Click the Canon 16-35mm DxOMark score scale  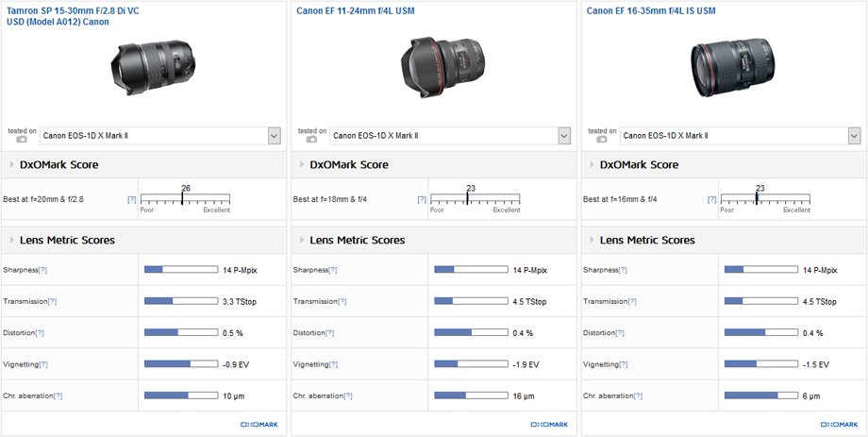765,199
